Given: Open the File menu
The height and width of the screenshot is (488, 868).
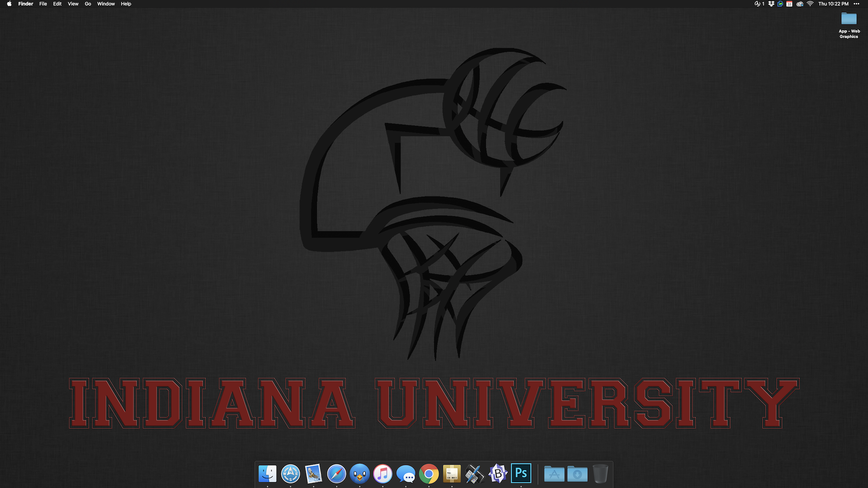Looking at the screenshot, I should pyautogui.click(x=43, y=4).
